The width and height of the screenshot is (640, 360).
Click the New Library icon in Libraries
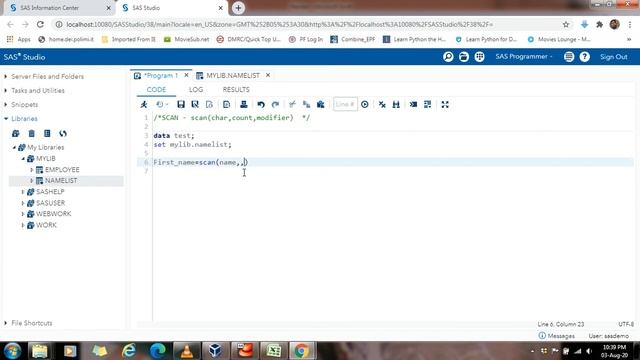click(16, 133)
